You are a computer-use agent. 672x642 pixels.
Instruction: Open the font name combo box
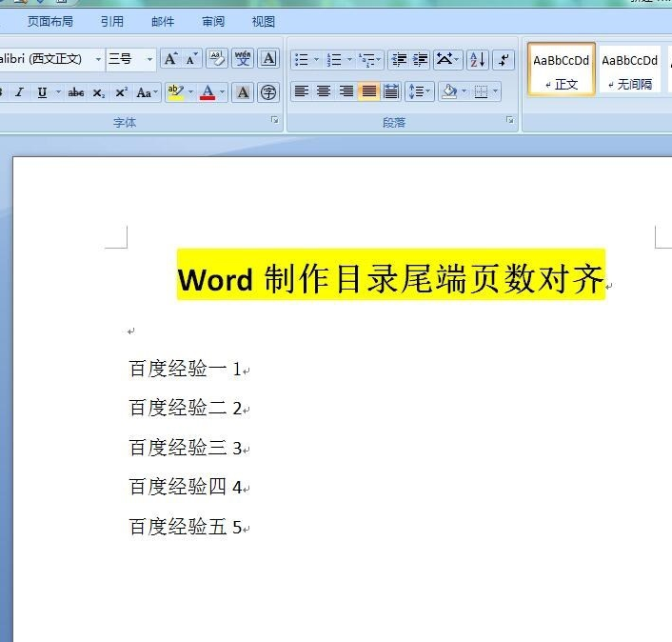point(51,59)
